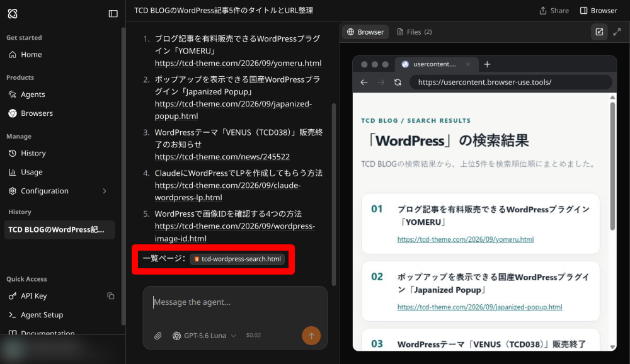Close the usercontent browser tab
Viewport: 630px width, 364px height.
[468, 64]
